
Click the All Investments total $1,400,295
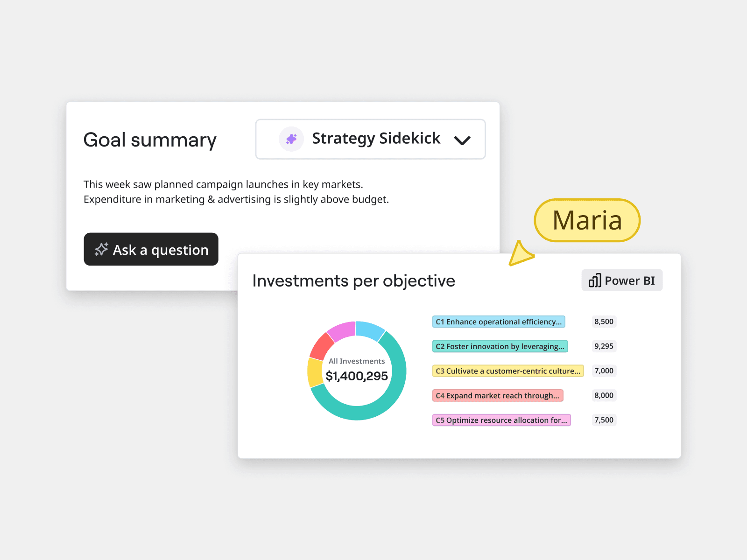point(357,376)
